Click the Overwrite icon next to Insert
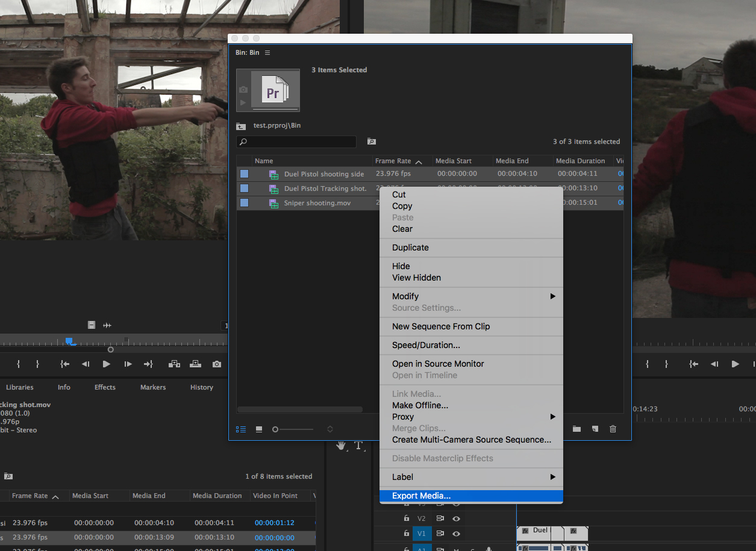Screen dimensions: 756x551 (195, 364)
